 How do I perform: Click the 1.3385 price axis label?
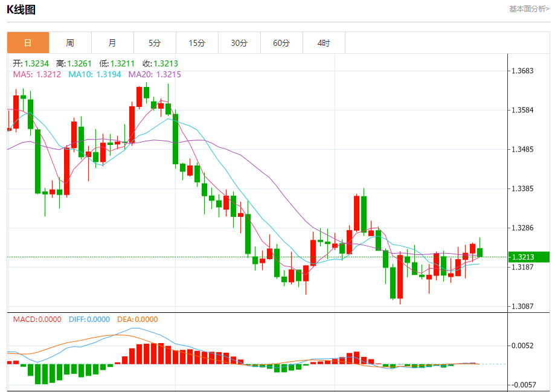tap(522, 188)
